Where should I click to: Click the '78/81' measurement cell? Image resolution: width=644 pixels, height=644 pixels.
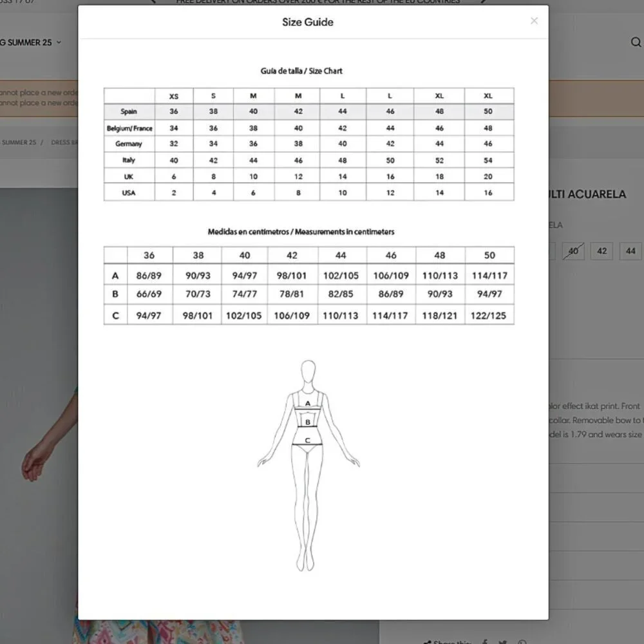[292, 294]
